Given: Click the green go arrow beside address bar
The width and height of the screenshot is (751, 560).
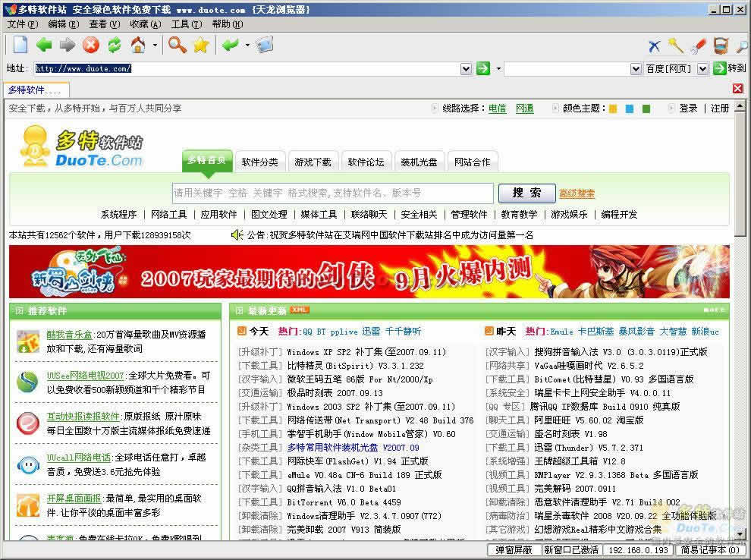Looking at the screenshot, I should pyautogui.click(x=483, y=68).
